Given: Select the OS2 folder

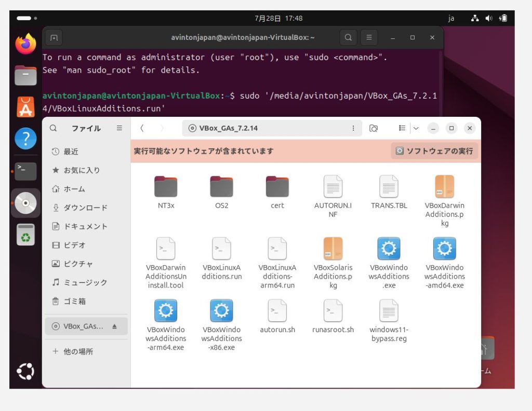Looking at the screenshot, I should (221, 192).
